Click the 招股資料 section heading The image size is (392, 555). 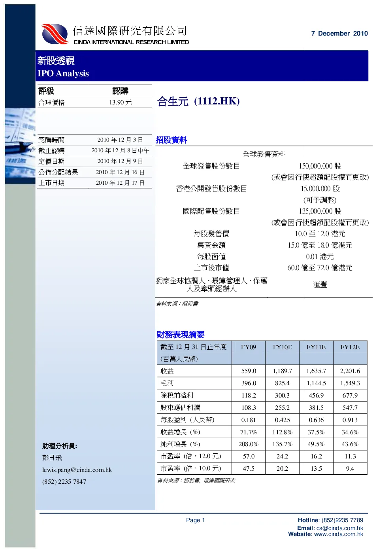(x=171, y=140)
